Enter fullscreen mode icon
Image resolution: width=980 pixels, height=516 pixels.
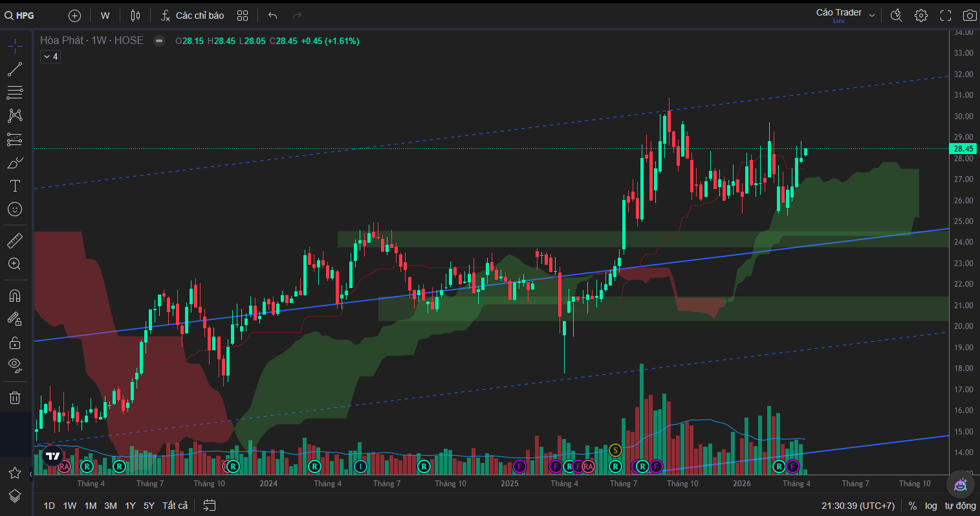point(946,16)
